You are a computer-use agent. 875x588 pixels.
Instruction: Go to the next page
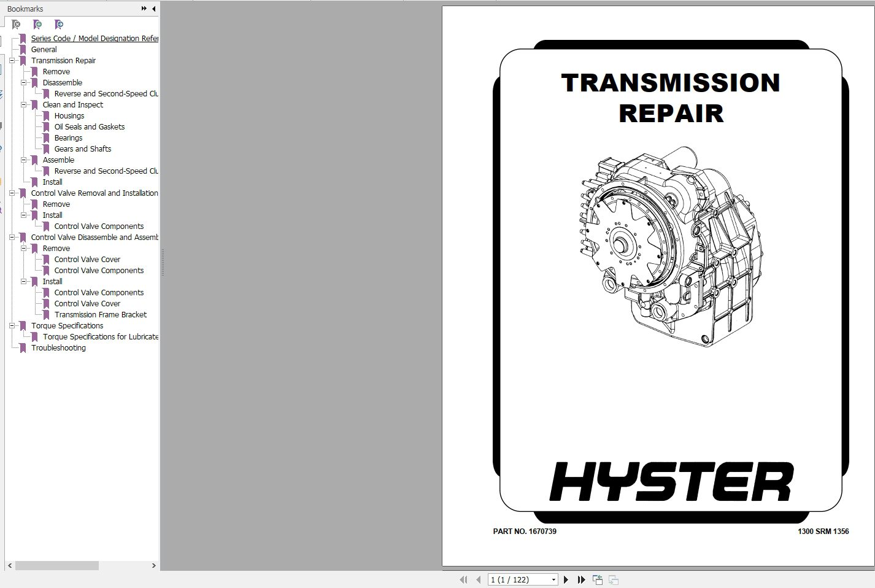(566, 579)
